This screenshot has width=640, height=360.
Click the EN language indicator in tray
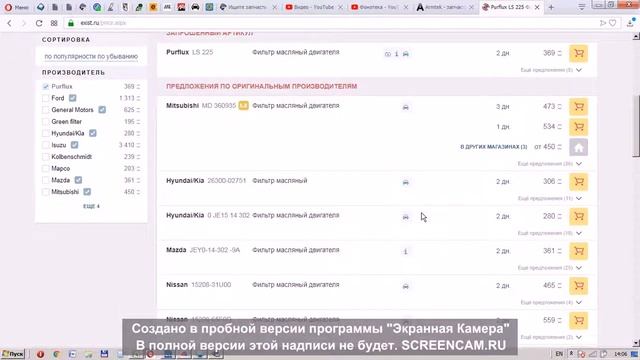[559, 354]
